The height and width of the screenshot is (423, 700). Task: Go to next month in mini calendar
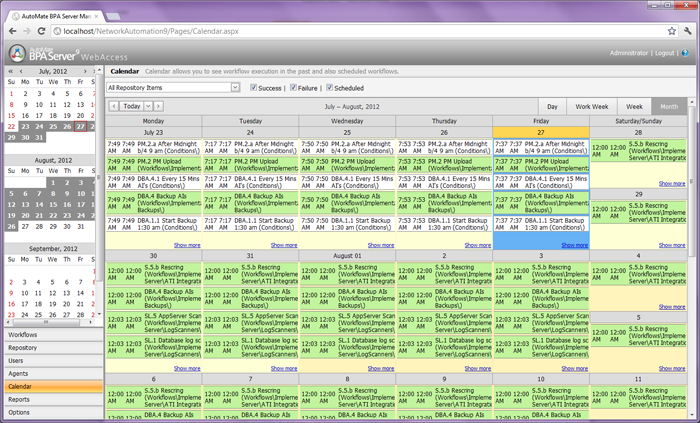coord(85,71)
